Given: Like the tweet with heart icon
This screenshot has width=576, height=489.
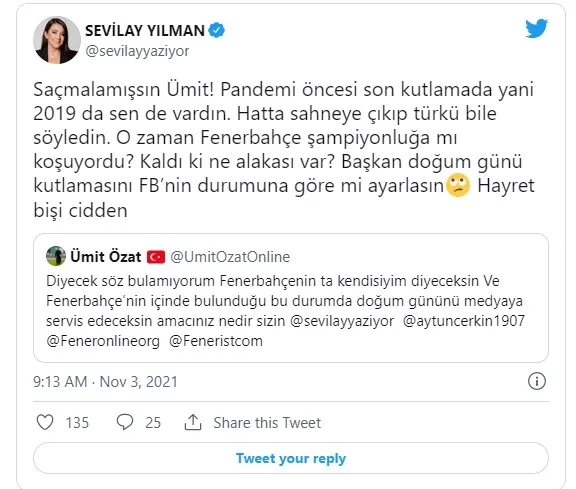Looking at the screenshot, I should (x=45, y=422).
